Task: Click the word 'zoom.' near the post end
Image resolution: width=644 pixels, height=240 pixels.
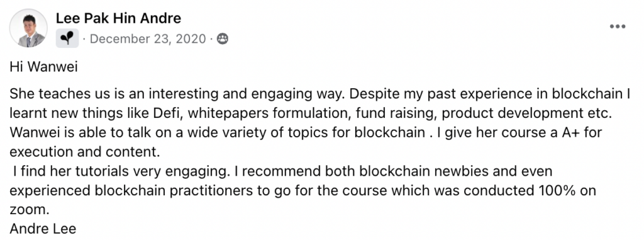Action: coord(29,210)
